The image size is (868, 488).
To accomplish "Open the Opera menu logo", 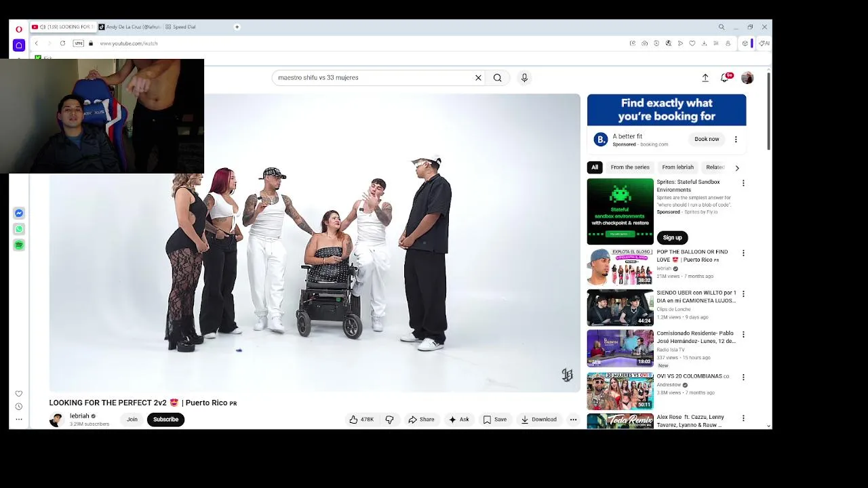I will coord(19,28).
